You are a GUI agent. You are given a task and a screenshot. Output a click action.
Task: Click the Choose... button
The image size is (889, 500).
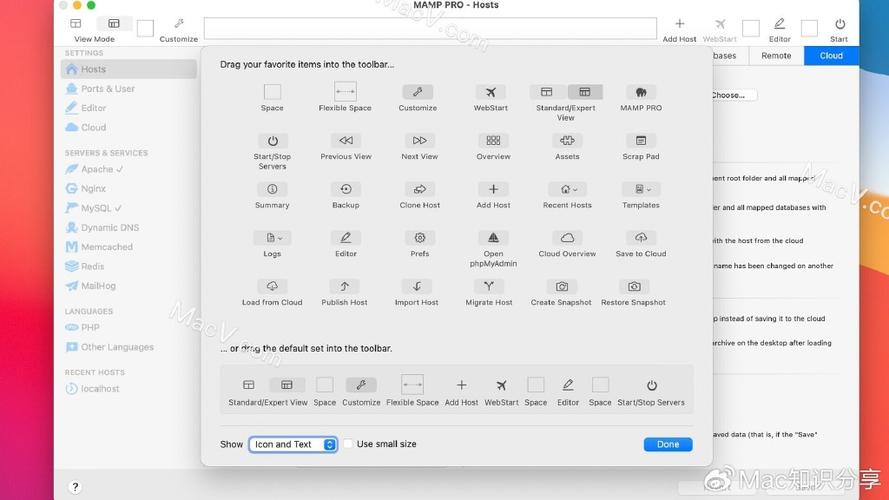(x=733, y=95)
